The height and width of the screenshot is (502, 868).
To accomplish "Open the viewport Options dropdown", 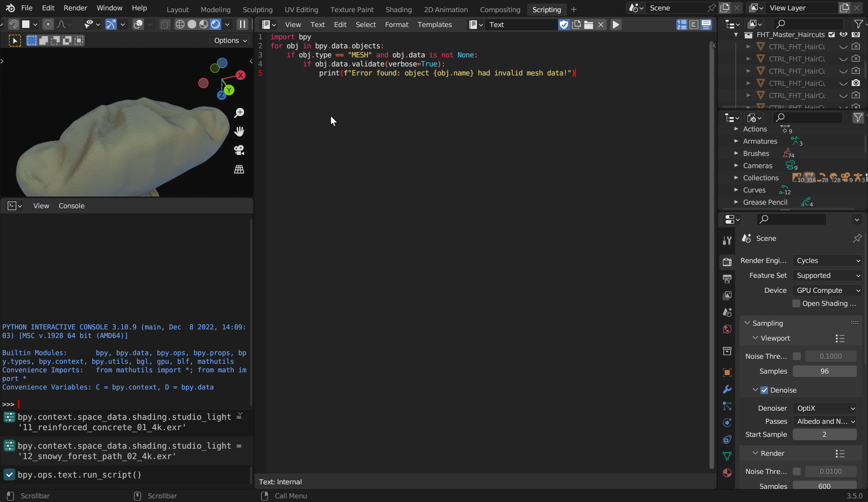I will [230, 40].
